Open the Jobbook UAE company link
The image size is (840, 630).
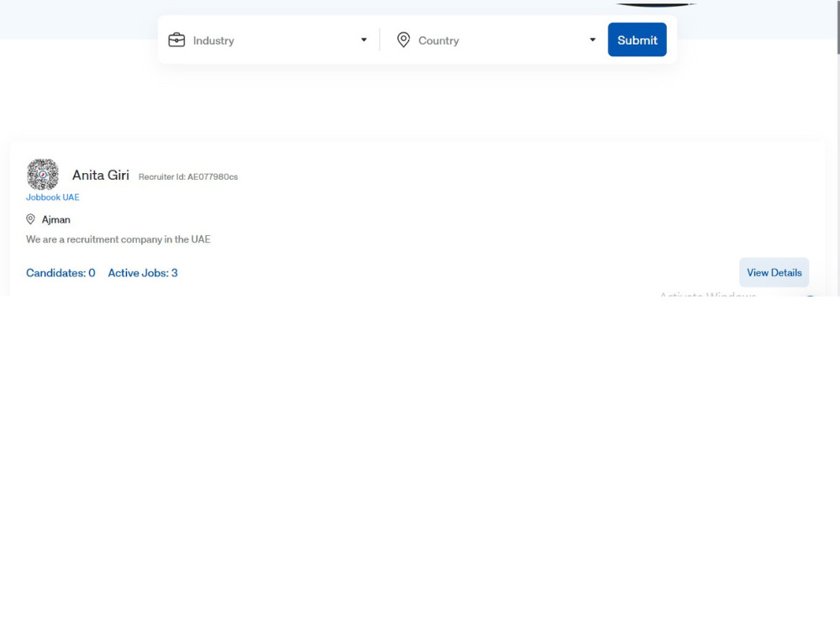pos(52,197)
